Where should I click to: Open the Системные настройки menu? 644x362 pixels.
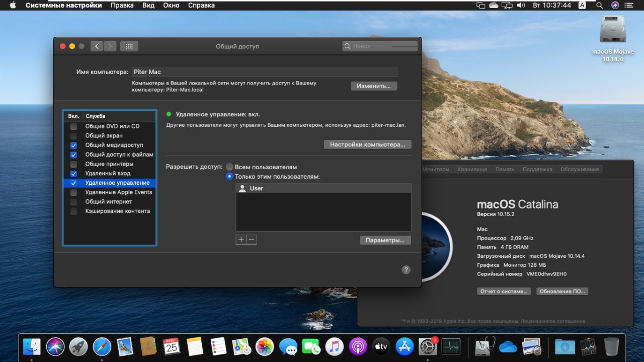(64, 6)
